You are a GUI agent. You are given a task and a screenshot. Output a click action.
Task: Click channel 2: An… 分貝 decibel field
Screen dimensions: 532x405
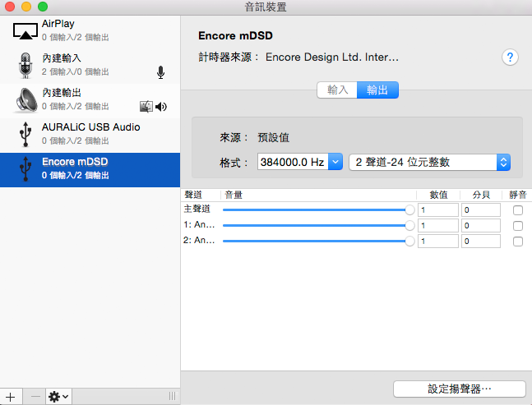coord(480,242)
